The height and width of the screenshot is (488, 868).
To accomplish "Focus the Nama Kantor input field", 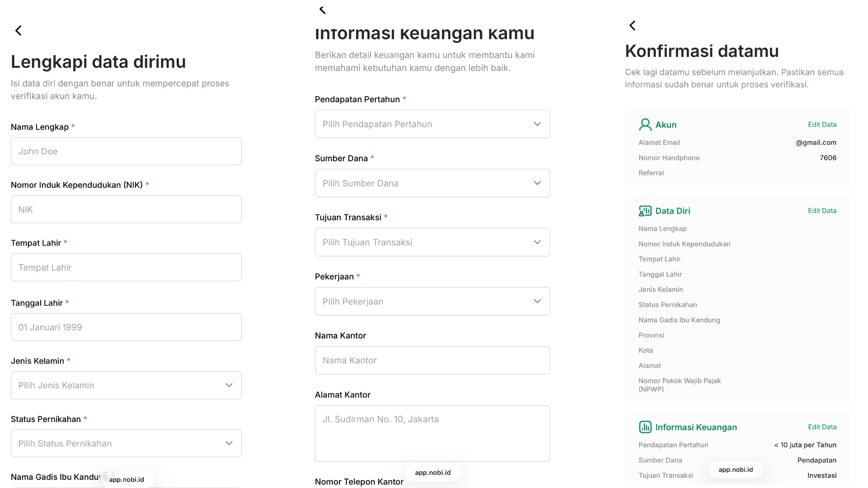I will (432, 361).
